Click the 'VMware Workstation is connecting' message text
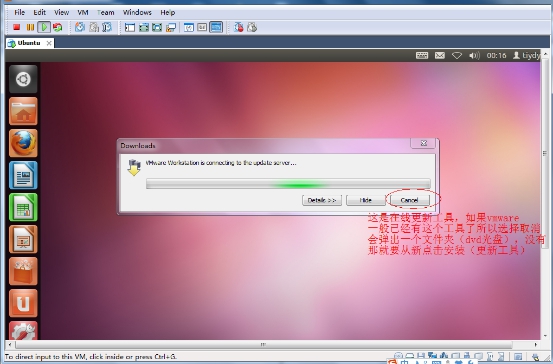553x364 pixels. 221,163
